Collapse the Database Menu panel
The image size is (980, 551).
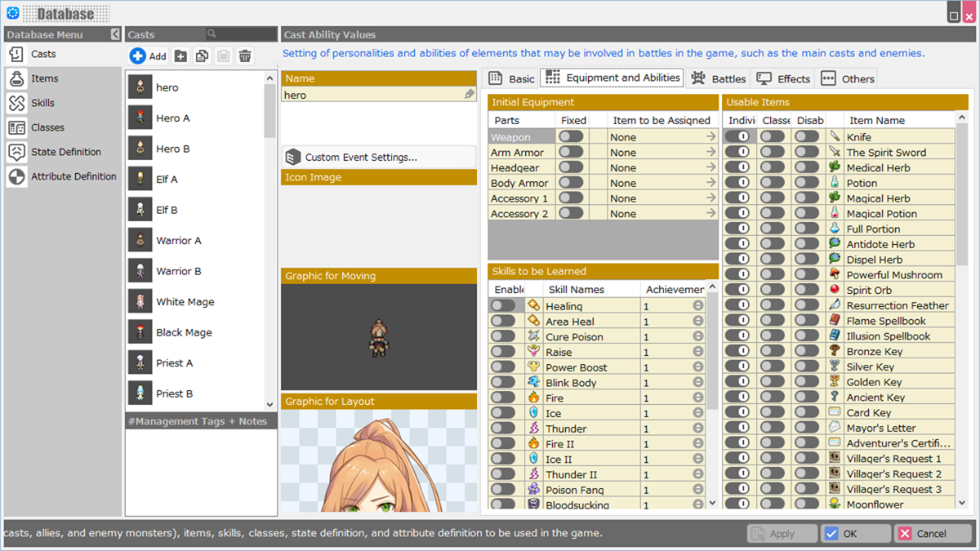tap(114, 34)
